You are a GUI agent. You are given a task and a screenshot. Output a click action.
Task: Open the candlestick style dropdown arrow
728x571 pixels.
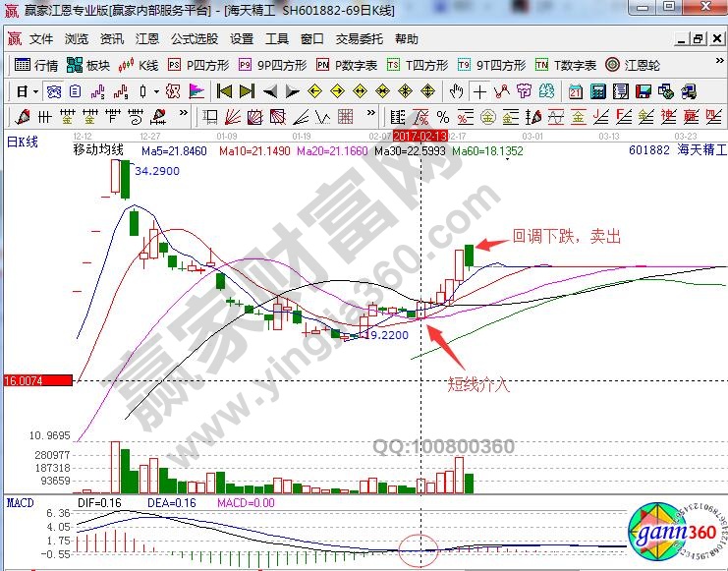[x=157, y=91]
